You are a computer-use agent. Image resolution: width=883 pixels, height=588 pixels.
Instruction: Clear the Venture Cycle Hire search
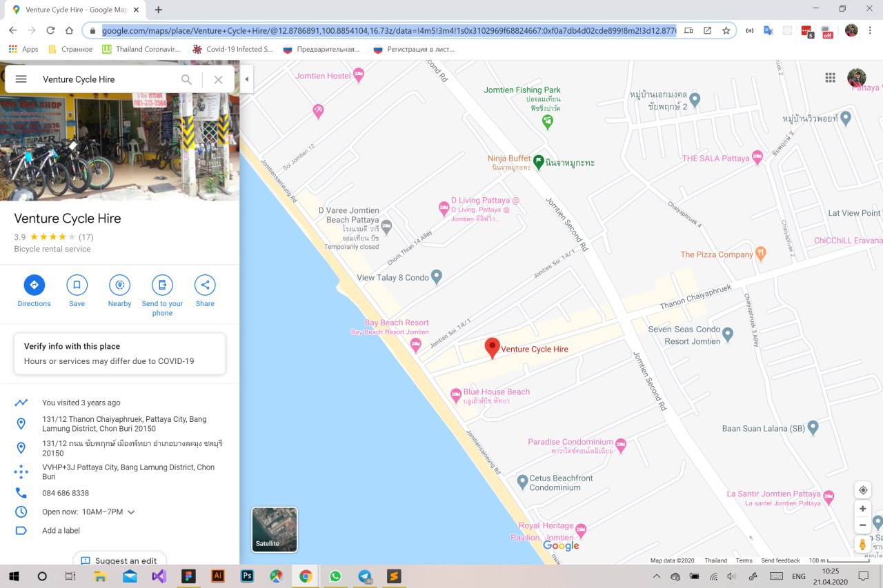[218, 79]
